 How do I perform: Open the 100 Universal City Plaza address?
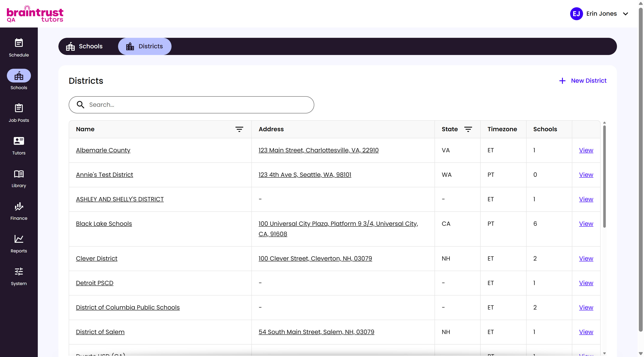[x=338, y=229]
